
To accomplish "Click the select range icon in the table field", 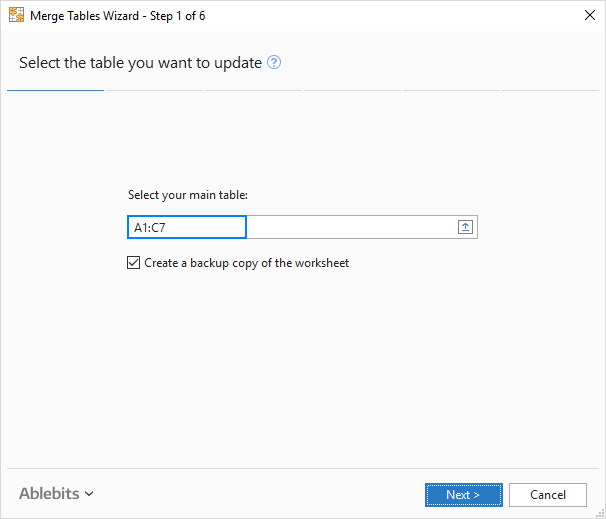I will point(465,228).
